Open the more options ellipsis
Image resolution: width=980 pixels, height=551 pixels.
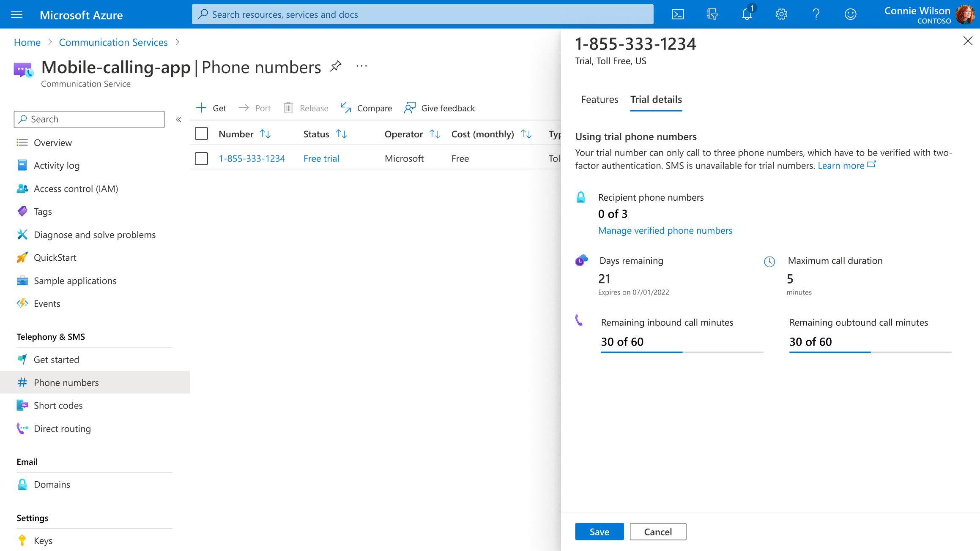click(x=361, y=66)
